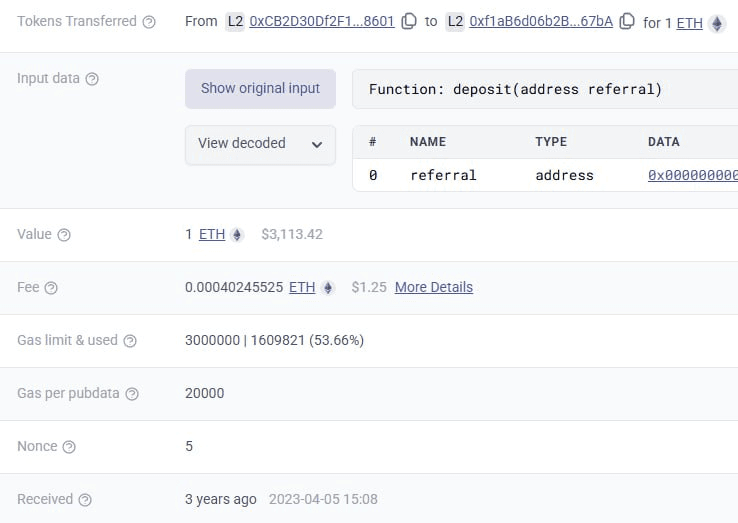
Task: Click the ETH link in the Value row
Action: pos(211,234)
